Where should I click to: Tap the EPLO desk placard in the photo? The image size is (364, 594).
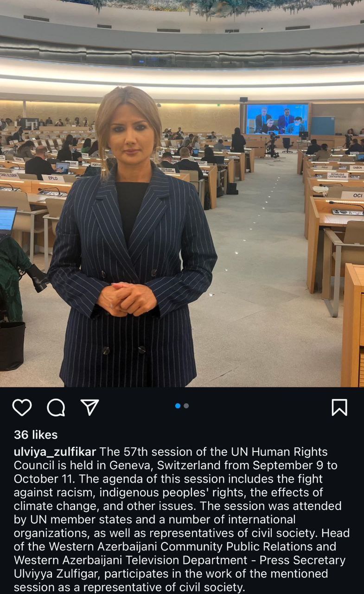pos(53,178)
